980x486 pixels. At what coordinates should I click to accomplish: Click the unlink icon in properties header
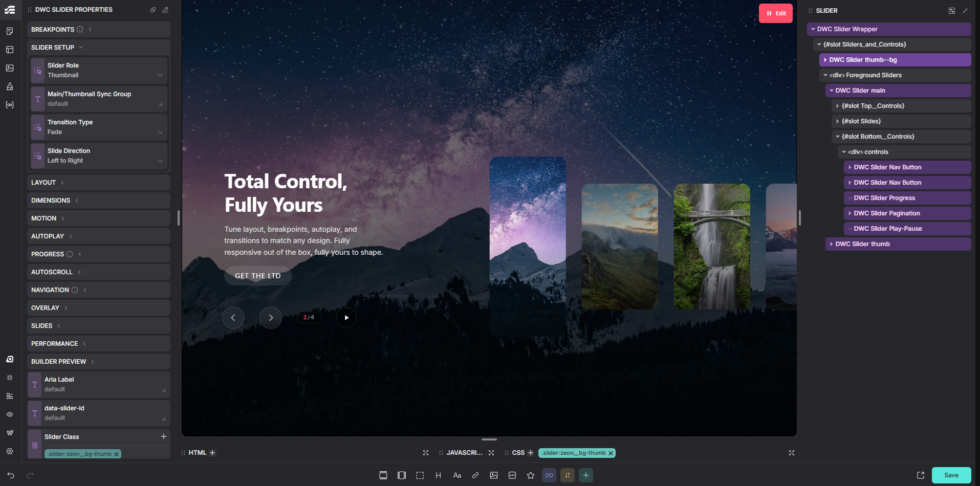click(x=153, y=10)
